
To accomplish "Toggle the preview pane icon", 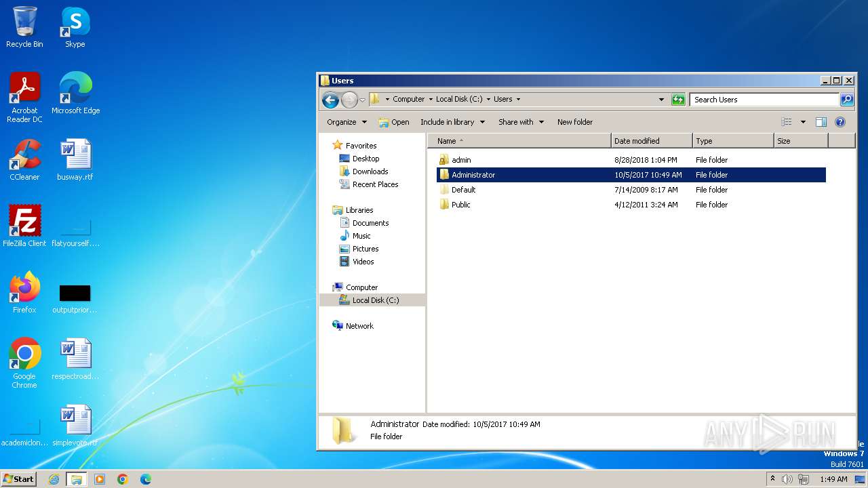I will point(821,122).
